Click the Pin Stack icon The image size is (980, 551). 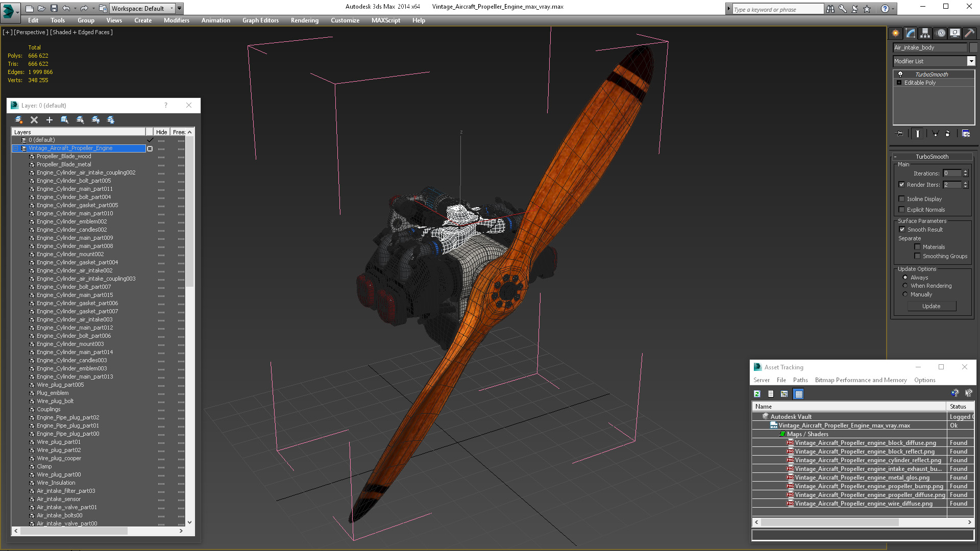click(899, 134)
